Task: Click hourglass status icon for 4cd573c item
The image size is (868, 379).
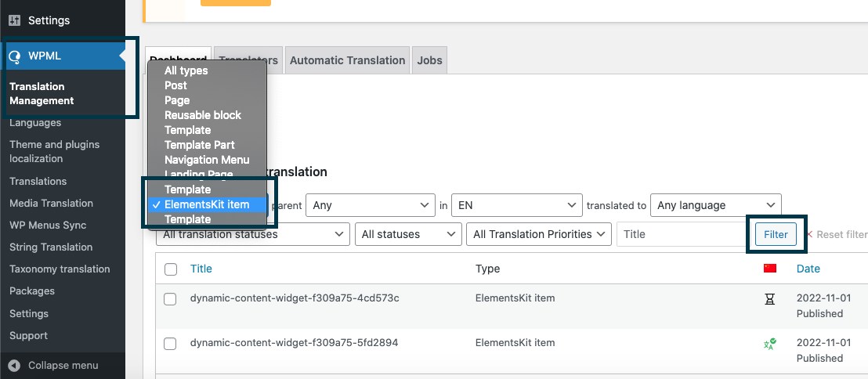Action: click(x=769, y=299)
